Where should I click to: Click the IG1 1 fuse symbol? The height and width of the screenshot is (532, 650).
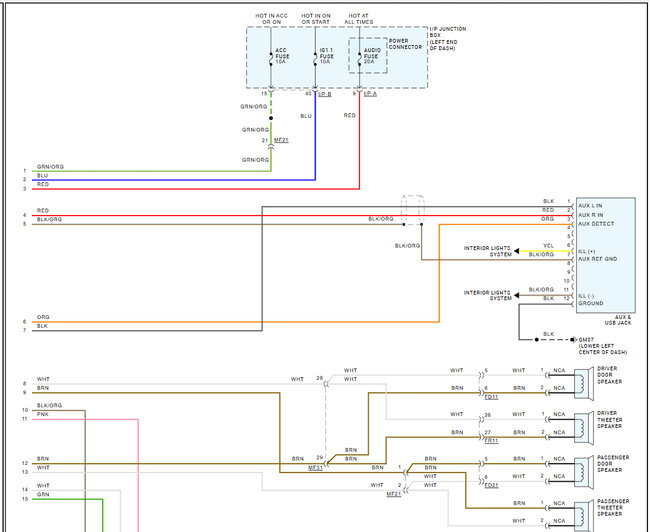pyautogui.click(x=315, y=59)
